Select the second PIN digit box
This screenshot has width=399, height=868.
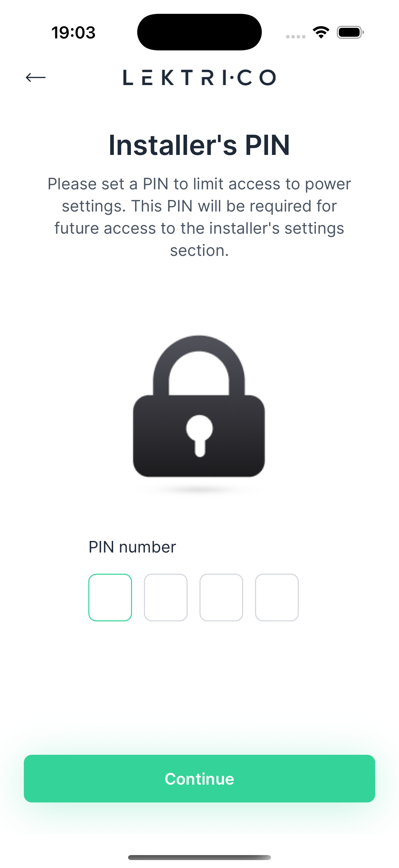(x=166, y=597)
